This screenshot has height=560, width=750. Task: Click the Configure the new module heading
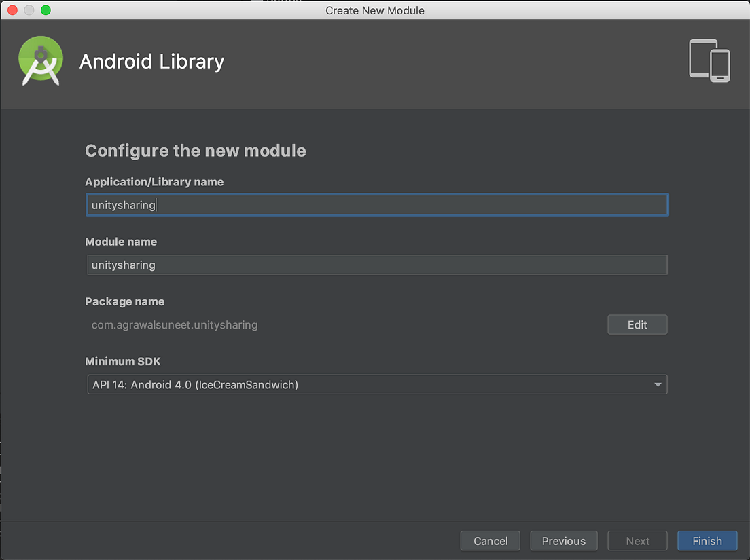click(196, 151)
